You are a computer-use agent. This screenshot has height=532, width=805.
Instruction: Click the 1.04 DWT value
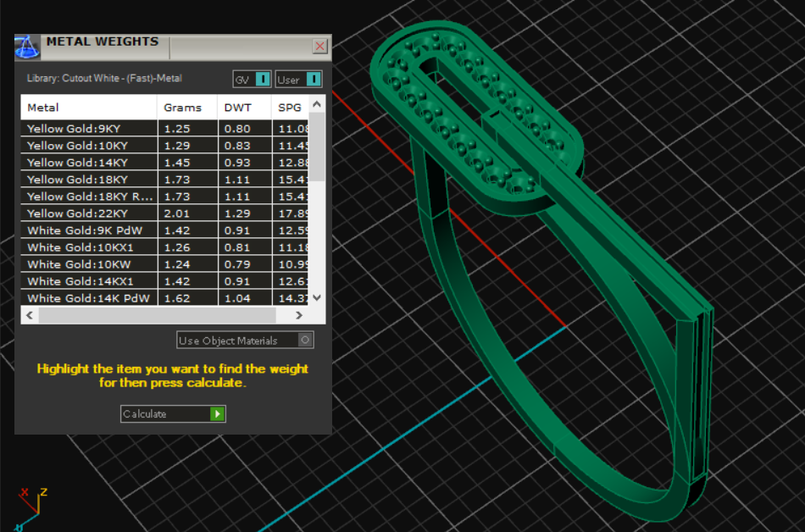pos(237,298)
